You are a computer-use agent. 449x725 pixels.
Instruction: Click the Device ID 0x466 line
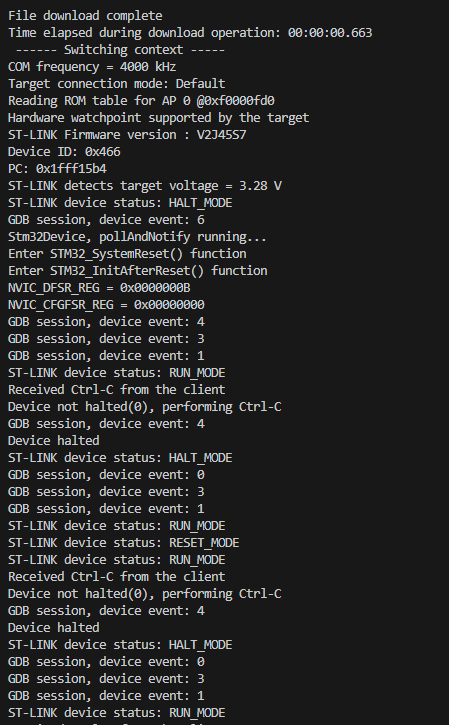point(64,152)
